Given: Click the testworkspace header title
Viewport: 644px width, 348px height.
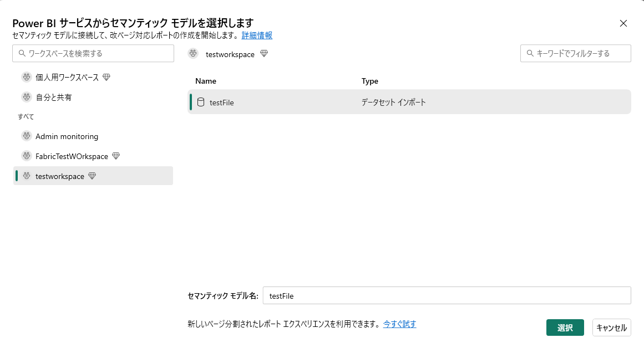Looking at the screenshot, I should tap(230, 54).
